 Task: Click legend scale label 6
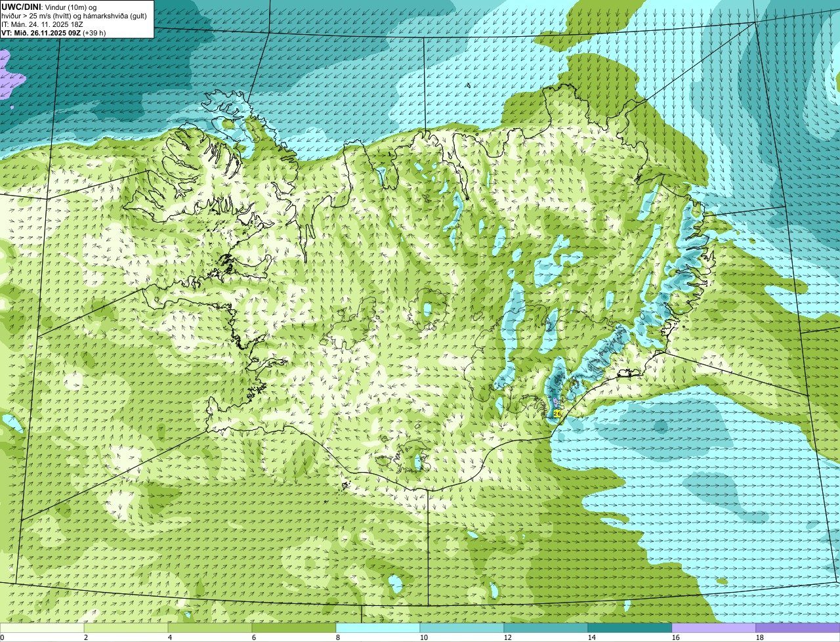coord(254,637)
